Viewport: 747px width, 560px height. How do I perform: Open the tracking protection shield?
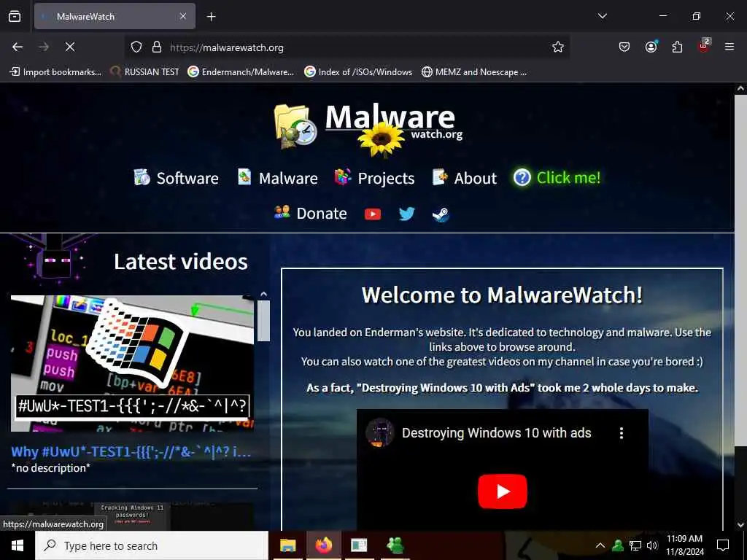point(136,47)
